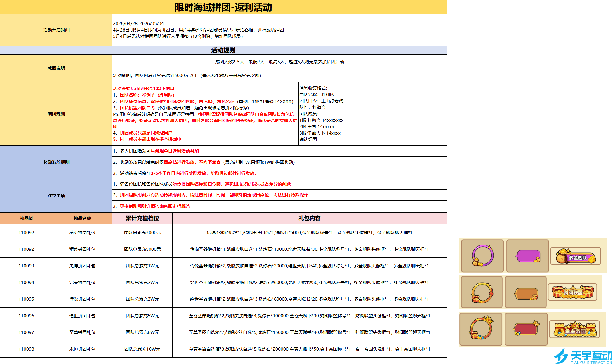The height and width of the screenshot is (364, 615).
Task: Click item id 110096
Action: 26,316
